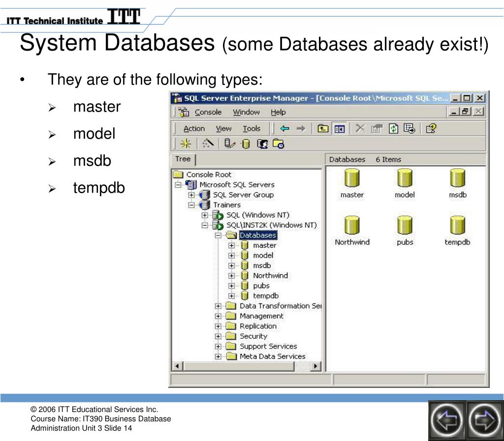
Task: Click tree pane scrollbar right arrow
Action: coord(315,366)
